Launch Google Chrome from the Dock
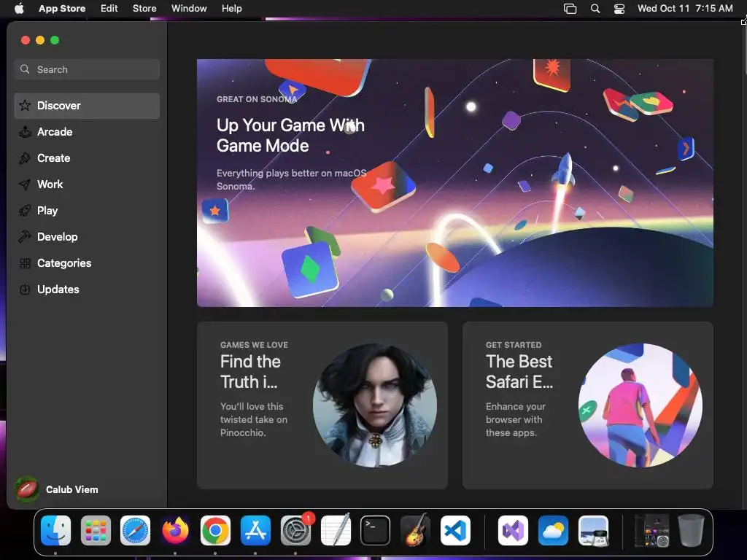Viewport: 747px width, 560px height. coord(215,531)
